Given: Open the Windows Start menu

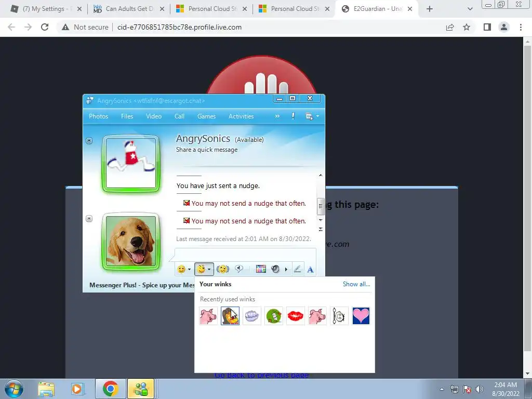Looking at the screenshot, I should coord(14,389).
